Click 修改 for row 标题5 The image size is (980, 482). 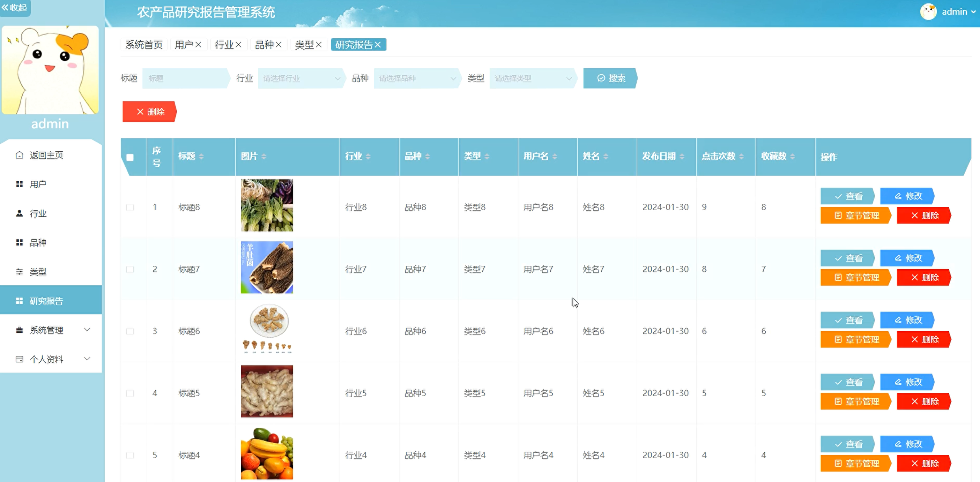907,382
